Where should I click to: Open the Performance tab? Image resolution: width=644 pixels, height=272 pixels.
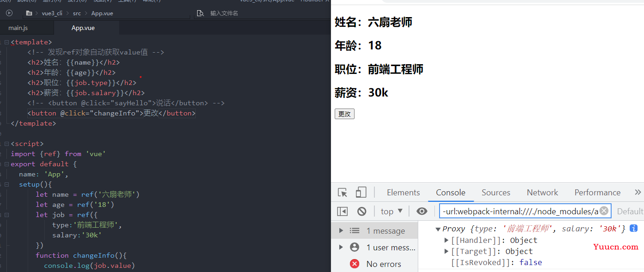click(x=597, y=193)
